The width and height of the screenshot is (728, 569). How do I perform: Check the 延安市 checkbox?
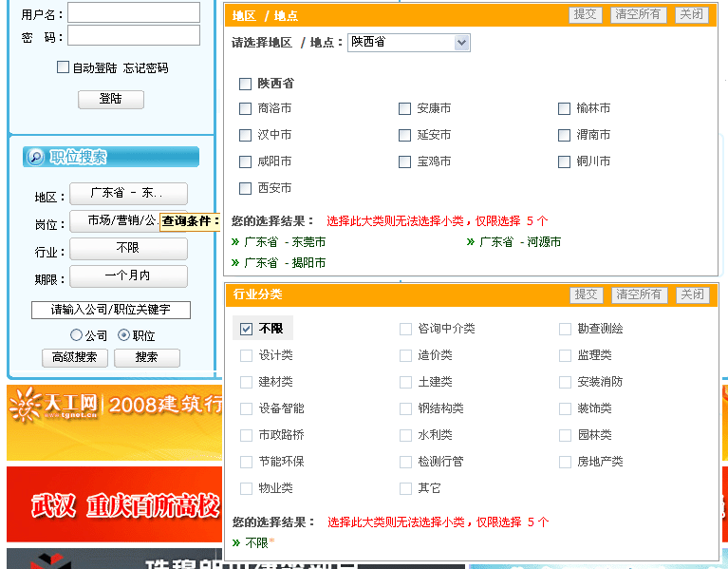[404, 135]
